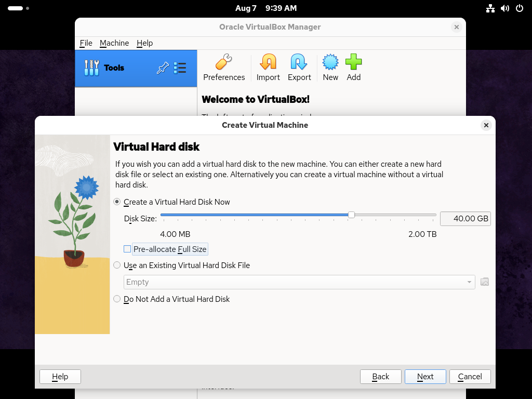Go Back to the previous wizard step
This screenshot has height=399, width=532.
381,377
